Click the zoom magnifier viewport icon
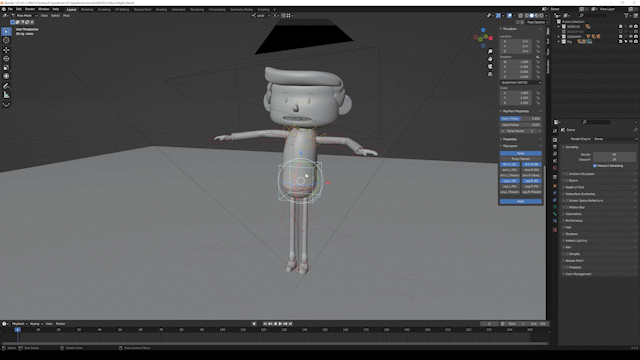 coord(490,51)
